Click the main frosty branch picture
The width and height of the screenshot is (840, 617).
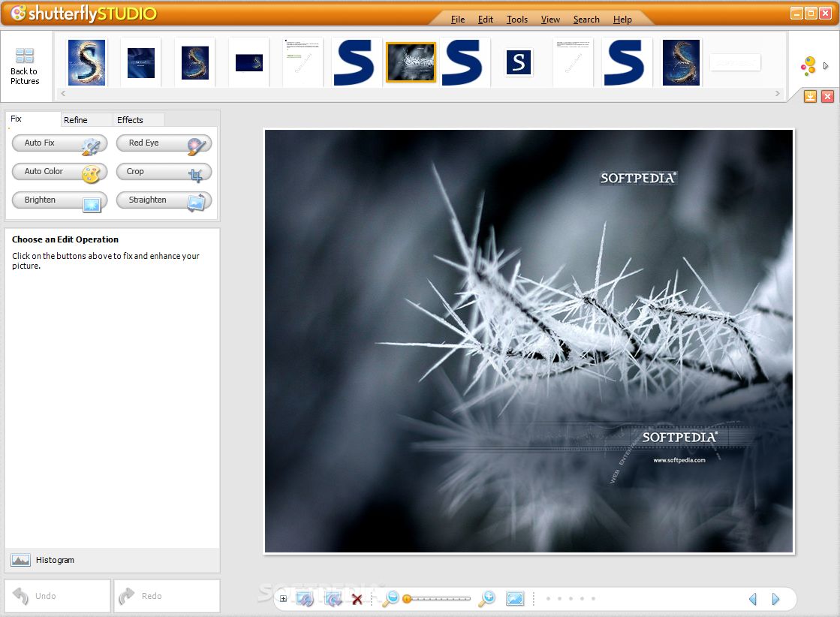[x=528, y=342]
